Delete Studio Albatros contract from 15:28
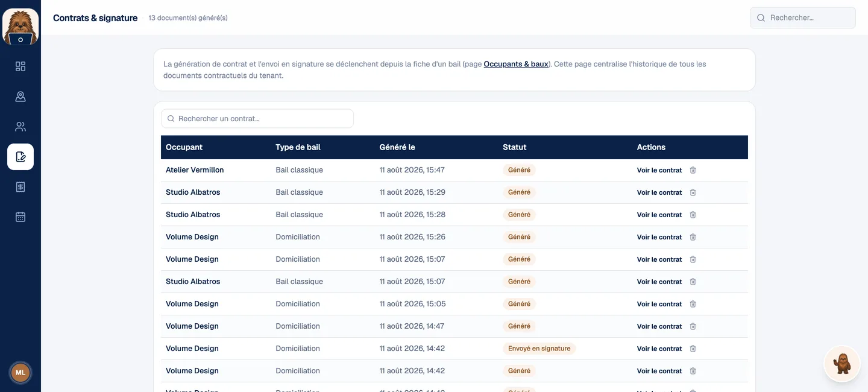868x392 pixels. pos(693,215)
